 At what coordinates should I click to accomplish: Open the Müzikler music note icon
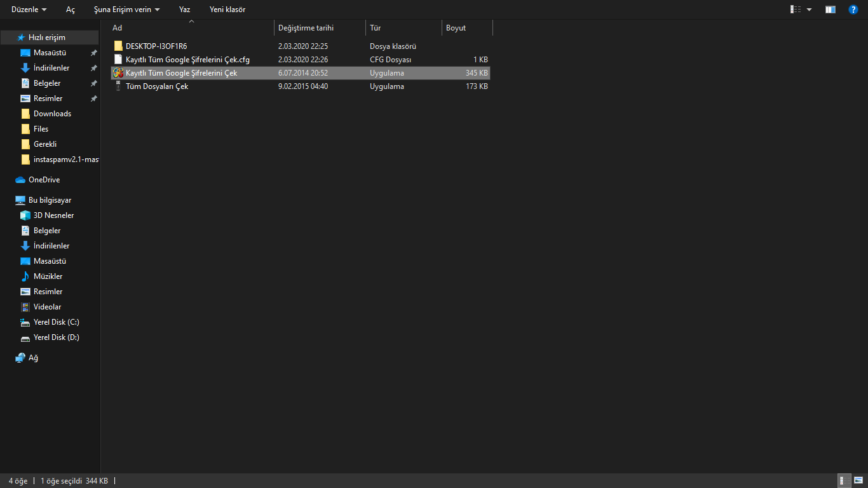point(25,276)
